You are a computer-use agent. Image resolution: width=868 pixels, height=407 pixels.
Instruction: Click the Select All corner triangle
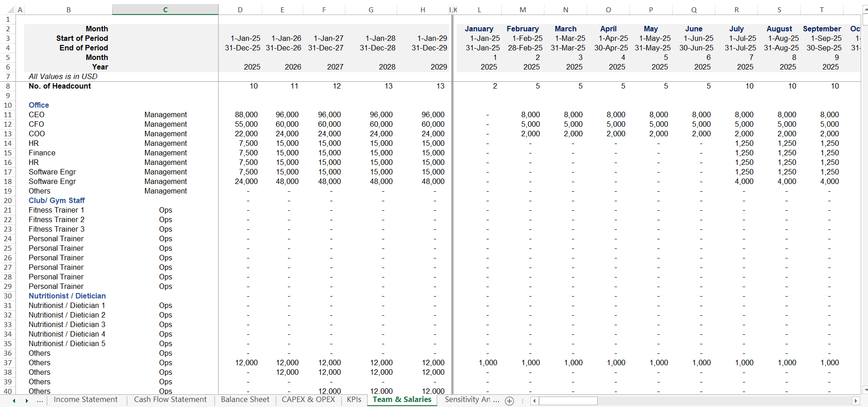pos(10,10)
